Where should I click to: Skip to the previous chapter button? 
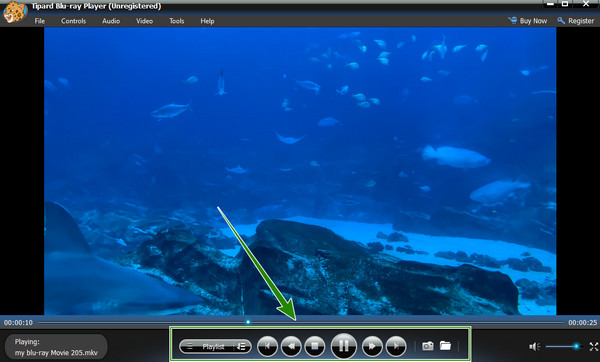[x=267, y=346]
